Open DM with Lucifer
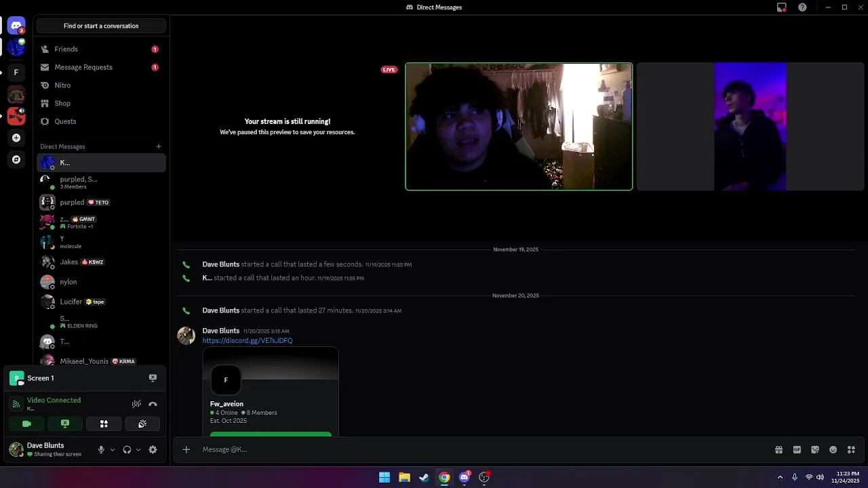868x488 pixels. pos(101,302)
